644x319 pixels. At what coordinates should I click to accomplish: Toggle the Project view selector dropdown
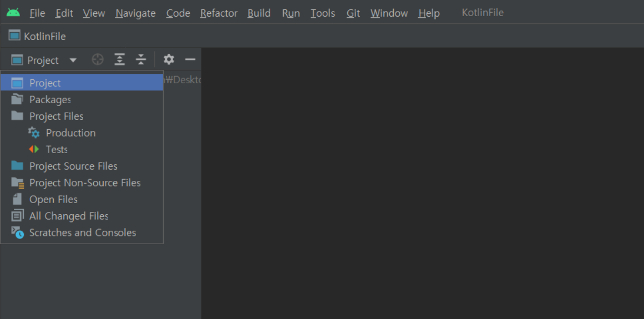(43, 60)
